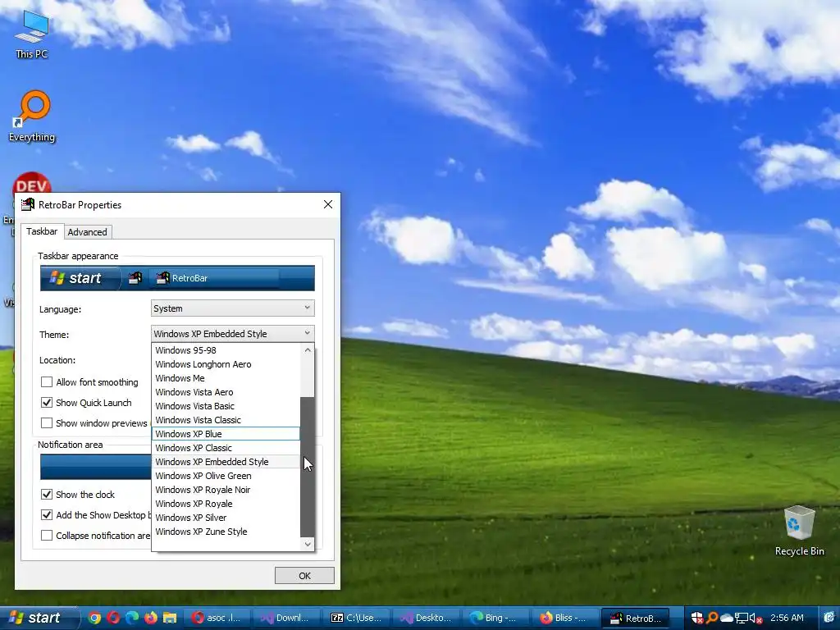
Task: Choose Windows XP Royale theme
Action: click(x=226, y=504)
